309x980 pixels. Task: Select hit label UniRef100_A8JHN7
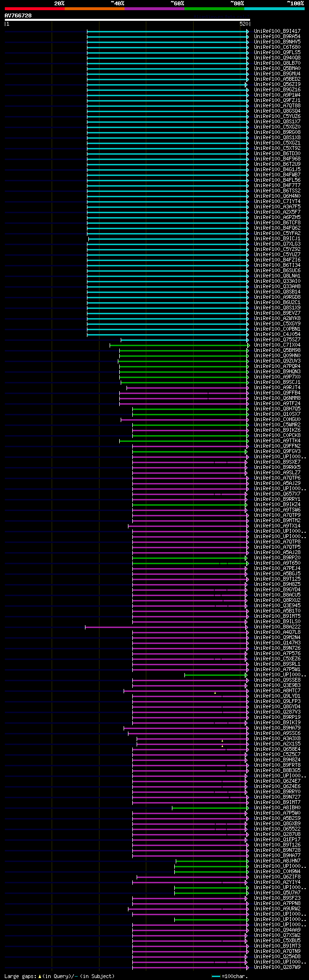[277, 861]
